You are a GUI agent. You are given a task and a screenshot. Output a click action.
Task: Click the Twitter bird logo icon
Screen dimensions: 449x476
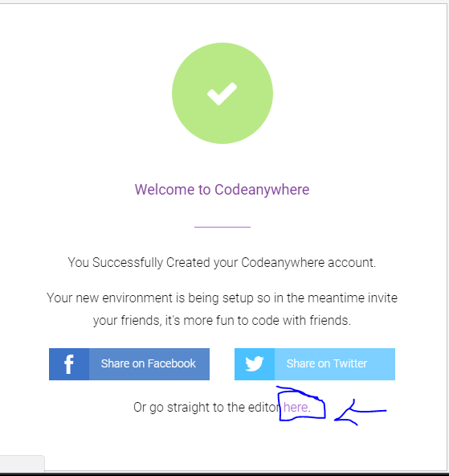255,363
